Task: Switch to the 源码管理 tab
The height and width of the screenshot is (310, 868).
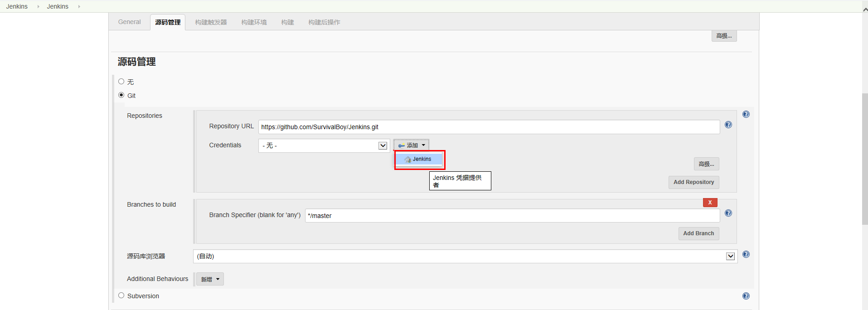Action: [168, 22]
